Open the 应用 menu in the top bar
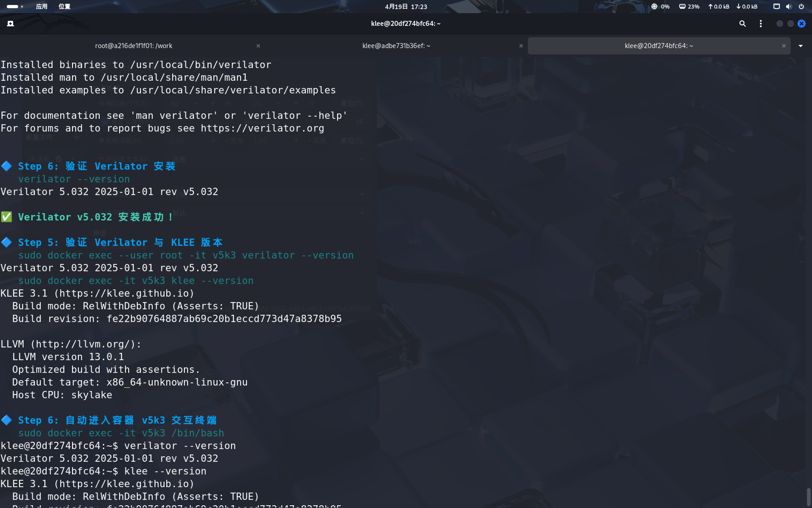 [42, 6]
